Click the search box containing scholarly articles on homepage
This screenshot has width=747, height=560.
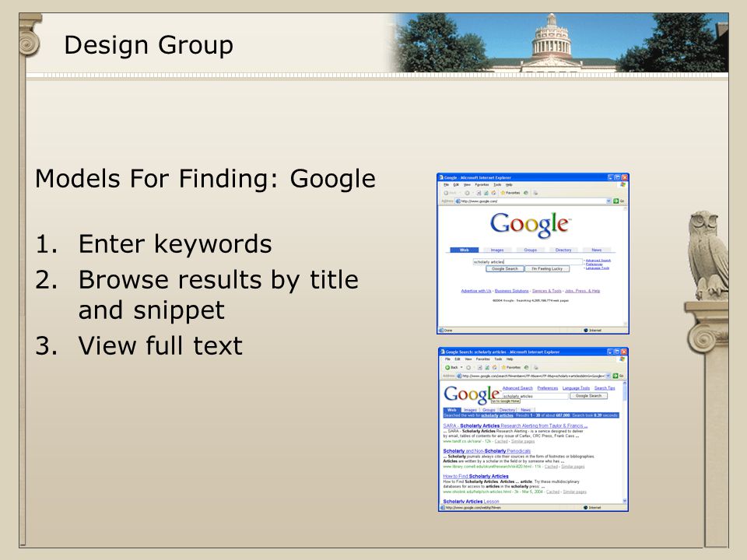528,262
